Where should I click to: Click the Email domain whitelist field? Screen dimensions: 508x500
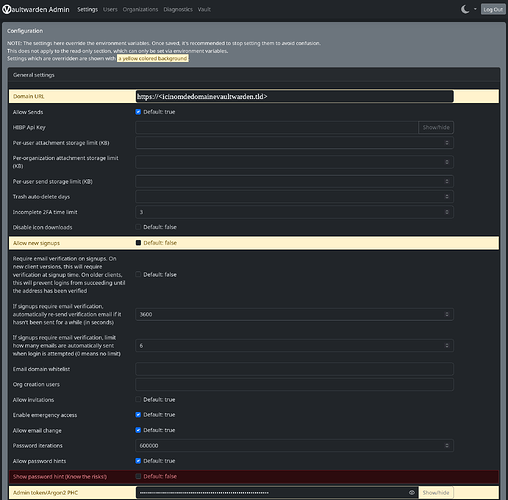point(295,369)
